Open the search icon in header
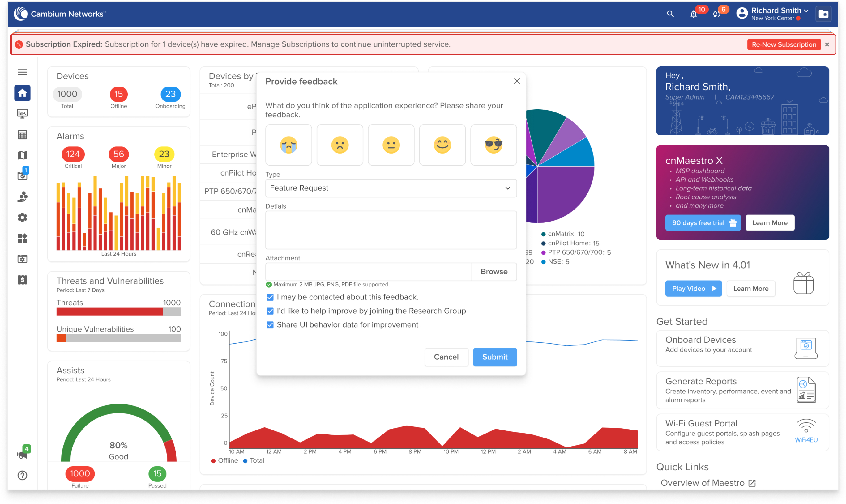846x504 pixels. point(670,14)
